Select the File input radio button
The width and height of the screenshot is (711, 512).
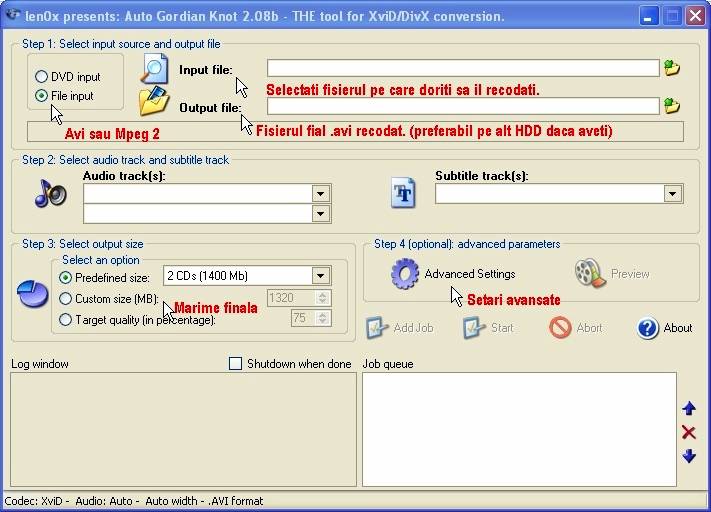(x=42, y=96)
